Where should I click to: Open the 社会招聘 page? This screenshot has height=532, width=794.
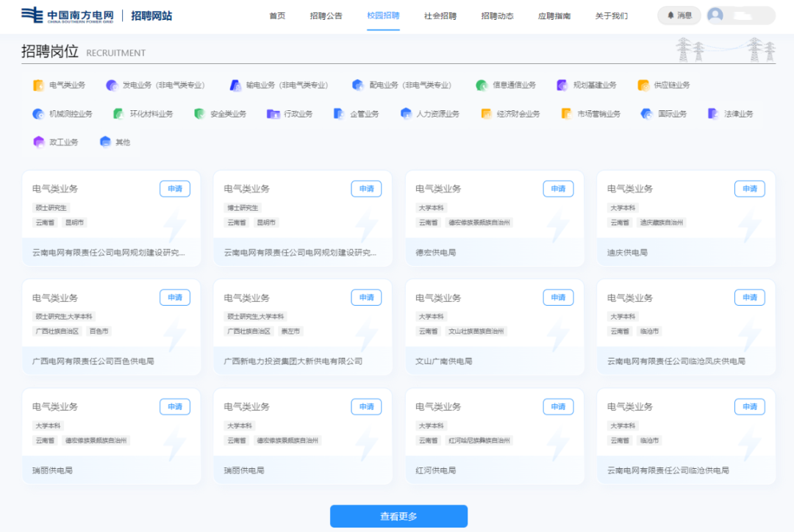pos(440,15)
